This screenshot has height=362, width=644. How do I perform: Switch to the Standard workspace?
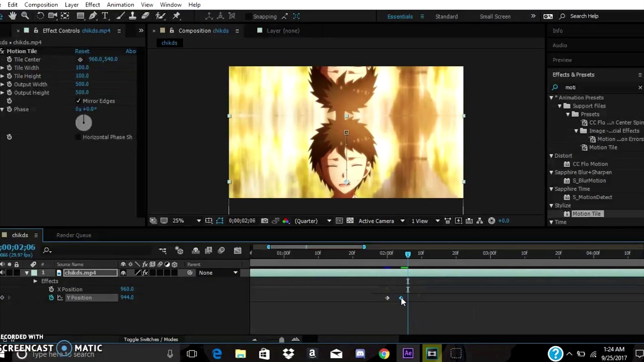(446, 17)
